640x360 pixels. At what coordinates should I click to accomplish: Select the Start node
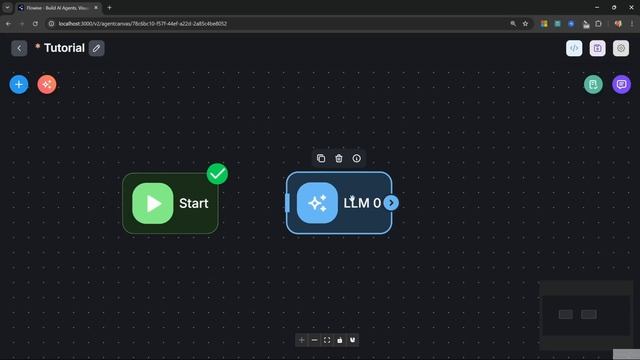click(170, 203)
